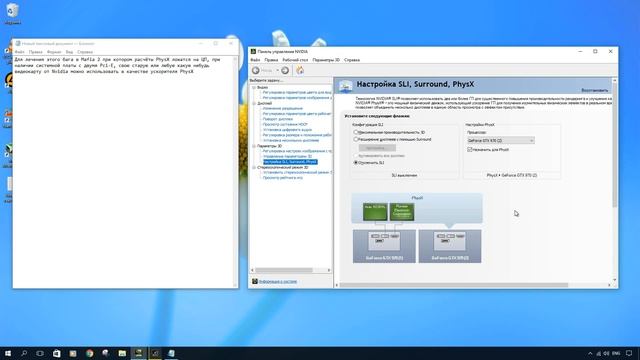Open the System Information link

[x=278, y=282]
